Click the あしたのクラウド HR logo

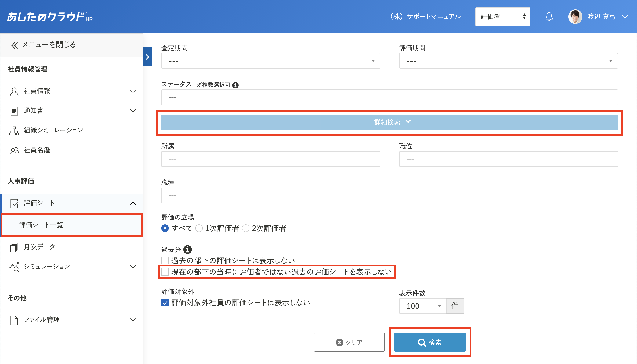pos(50,17)
